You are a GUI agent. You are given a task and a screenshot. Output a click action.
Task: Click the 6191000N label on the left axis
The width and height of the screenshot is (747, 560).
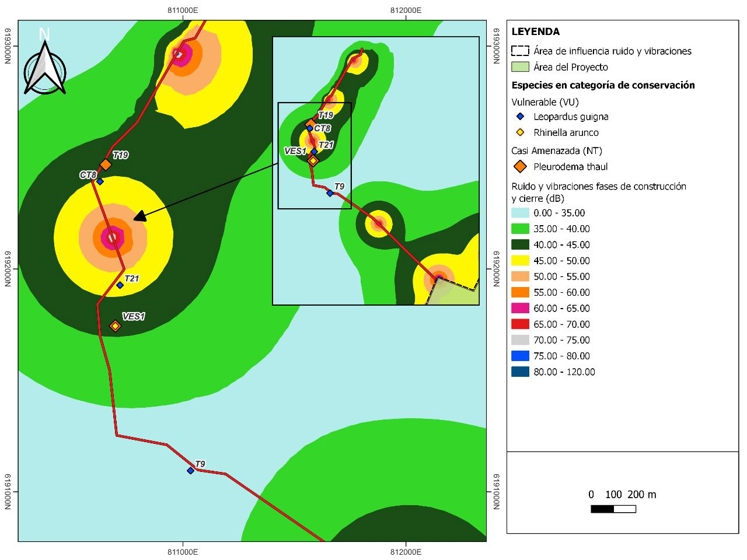[8, 492]
